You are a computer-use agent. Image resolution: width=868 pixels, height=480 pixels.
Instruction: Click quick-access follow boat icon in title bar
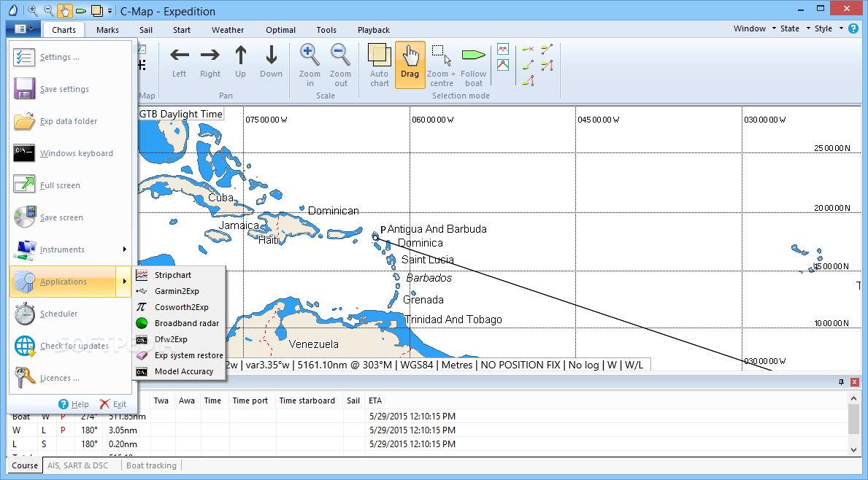(81, 10)
